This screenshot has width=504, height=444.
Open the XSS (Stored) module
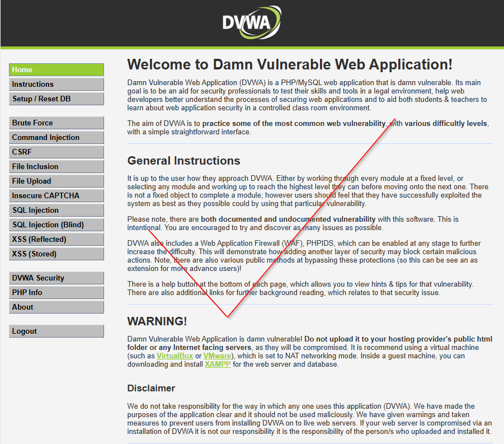click(56, 254)
